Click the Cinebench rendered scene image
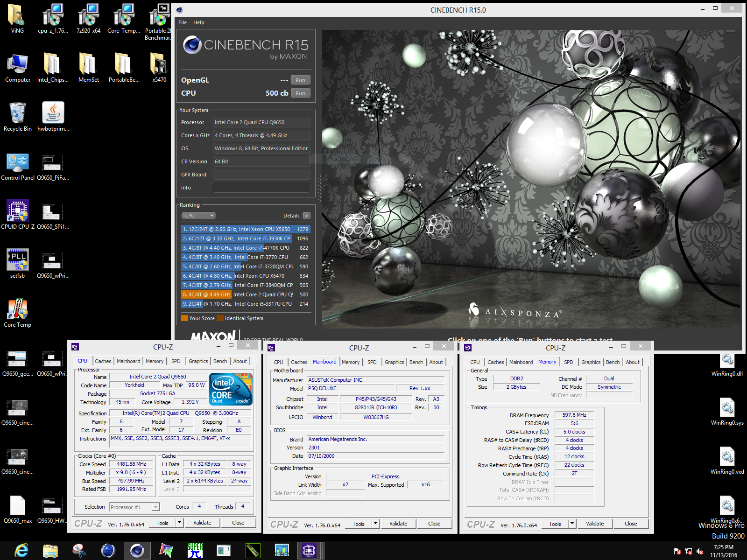 pos(532,179)
